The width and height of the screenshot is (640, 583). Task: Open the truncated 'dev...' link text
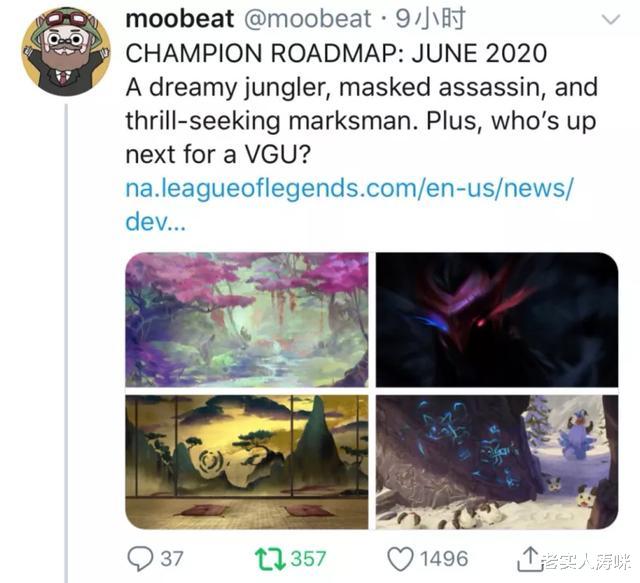(156, 222)
